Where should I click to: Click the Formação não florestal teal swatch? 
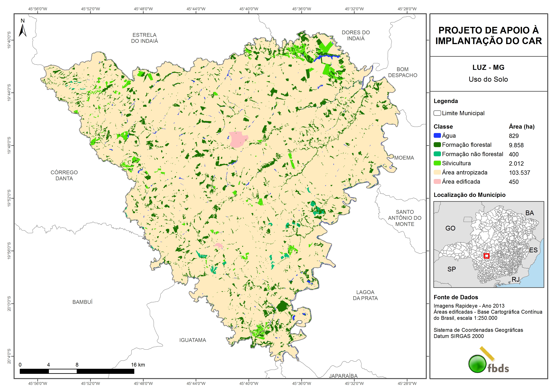point(437,154)
